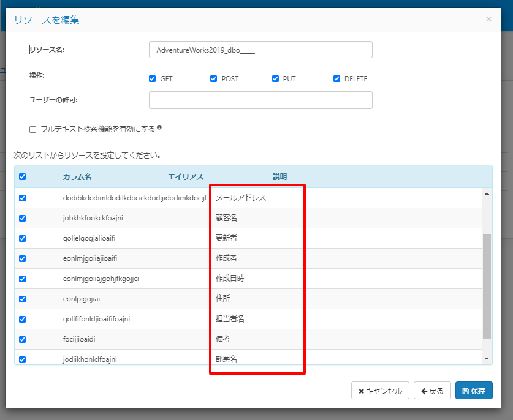Image resolution: width=513 pixels, height=420 pixels.
Task: Click the 説明 column header
Action: [280, 177]
